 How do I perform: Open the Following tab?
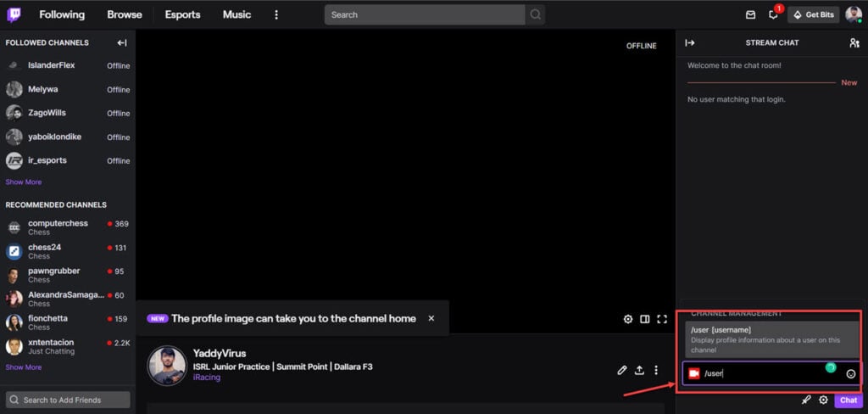pyautogui.click(x=62, y=15)
